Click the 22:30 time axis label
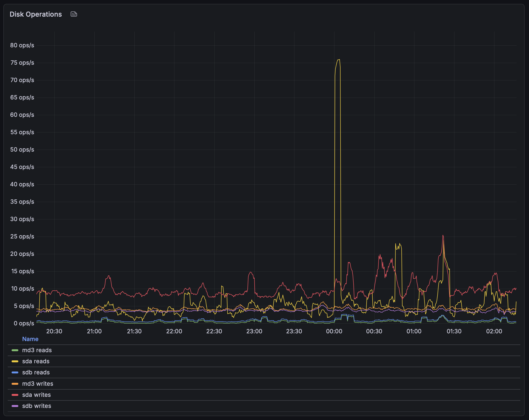 click(x=214, y=331)
